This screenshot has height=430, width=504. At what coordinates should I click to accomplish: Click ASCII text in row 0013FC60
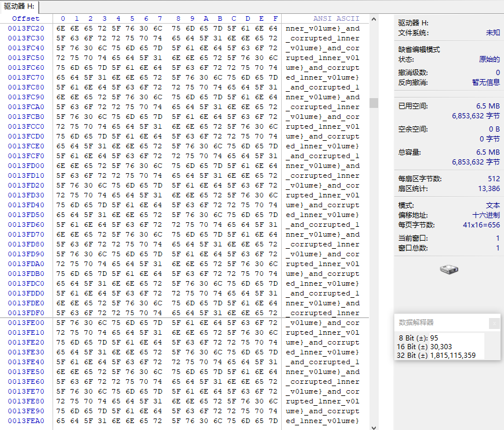pyautogui.click(x=322, y=68)
